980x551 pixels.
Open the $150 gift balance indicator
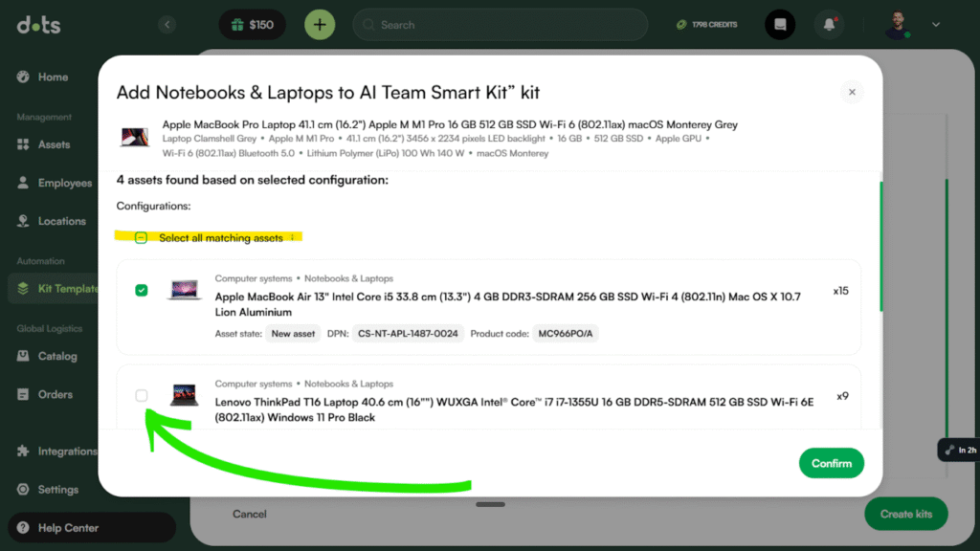252,24
